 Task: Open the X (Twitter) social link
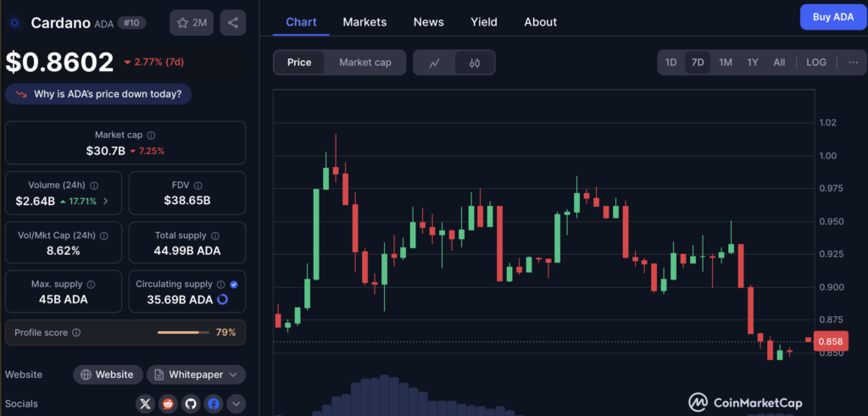tap(145, 404)
